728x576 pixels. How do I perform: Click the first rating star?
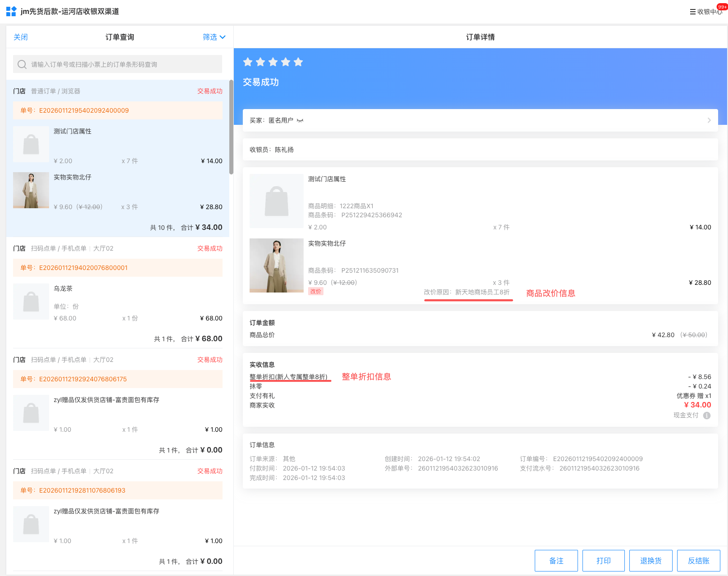[248, 62]
